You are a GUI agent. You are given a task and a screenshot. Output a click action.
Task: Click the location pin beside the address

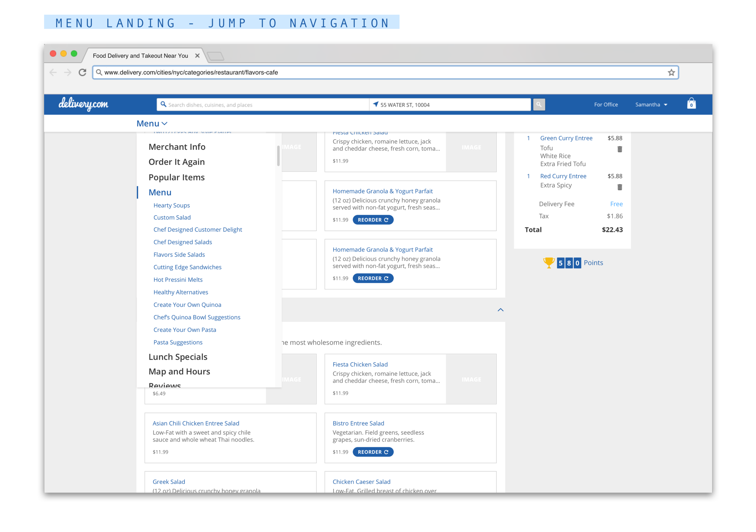tap(376, 104)
